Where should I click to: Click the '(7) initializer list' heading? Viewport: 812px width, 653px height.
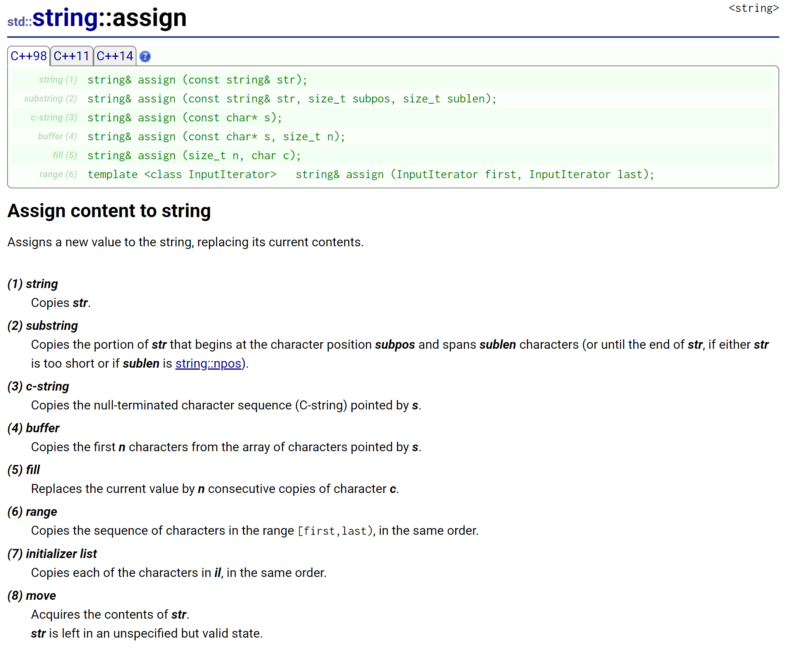tap(52, 554)
